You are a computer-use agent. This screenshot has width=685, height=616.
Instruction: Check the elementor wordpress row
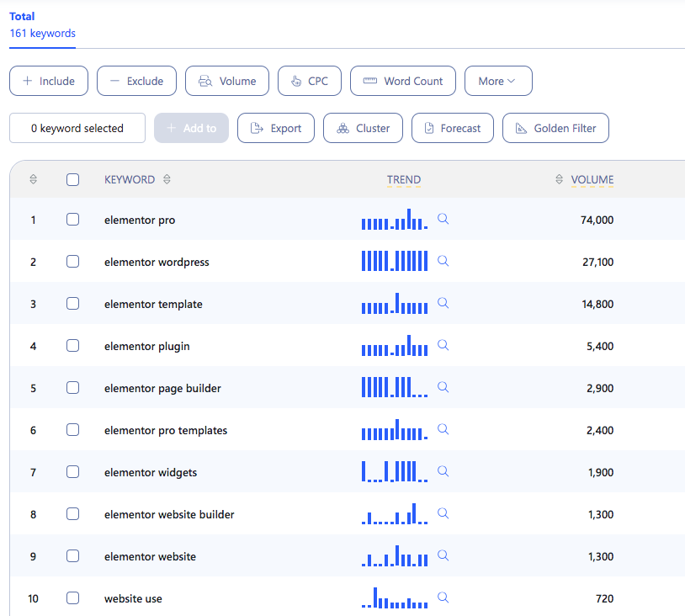pos(73,261)
